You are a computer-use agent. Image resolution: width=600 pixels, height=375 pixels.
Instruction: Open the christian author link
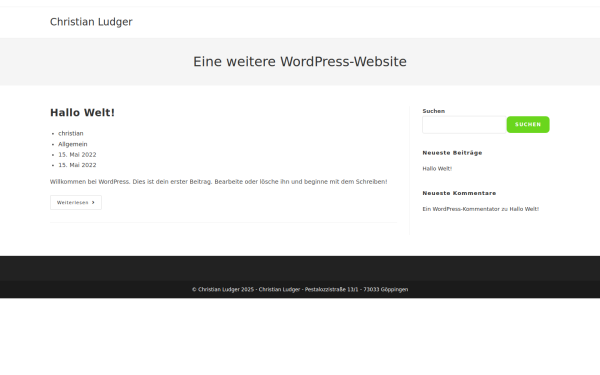tap(71, 133)
